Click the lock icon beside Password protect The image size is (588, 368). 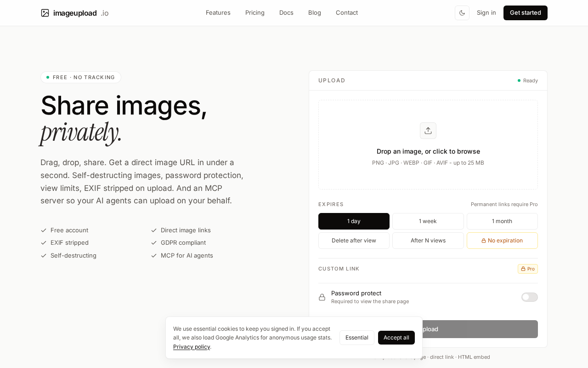(x=322, y=297)
